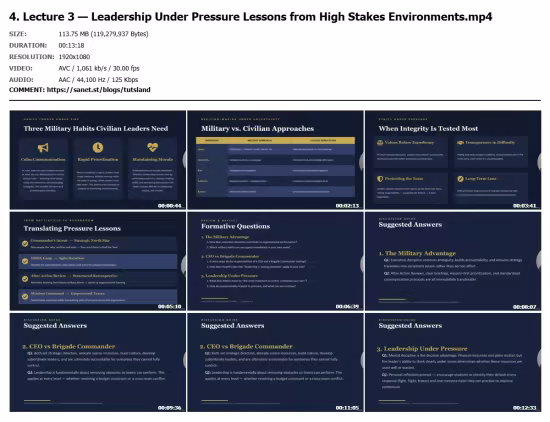The height and width of the screenshot is (422, 550).
Task: Open the Military vs. Civilian Approaches thumbnail
Action: (275, 160)
